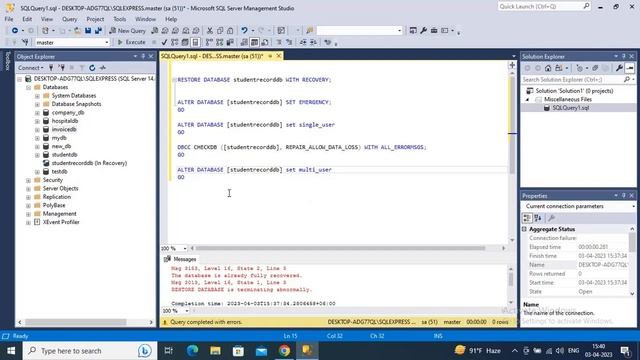Click the Categorized icon in Properties panel
Screen dimensions: 640x360
[x=527, y=218]
